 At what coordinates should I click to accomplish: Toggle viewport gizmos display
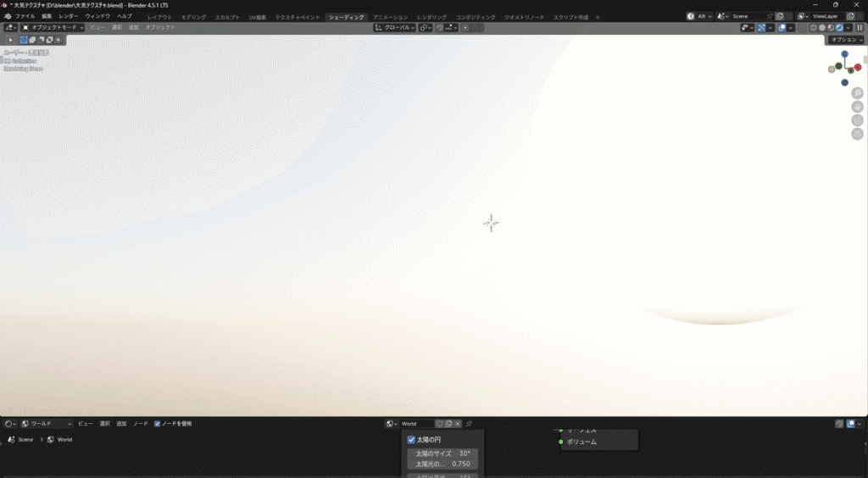pyautogui.click(x=762, y=28)
